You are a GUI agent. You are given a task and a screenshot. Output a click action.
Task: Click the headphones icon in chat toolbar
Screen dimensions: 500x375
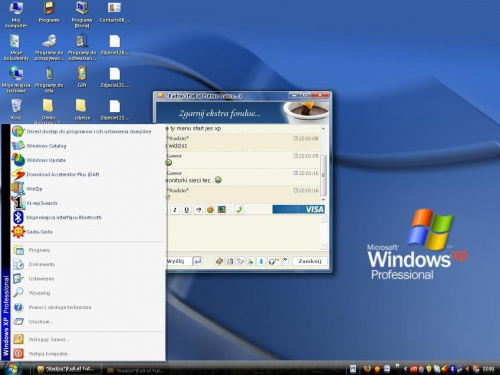[273, 261]
